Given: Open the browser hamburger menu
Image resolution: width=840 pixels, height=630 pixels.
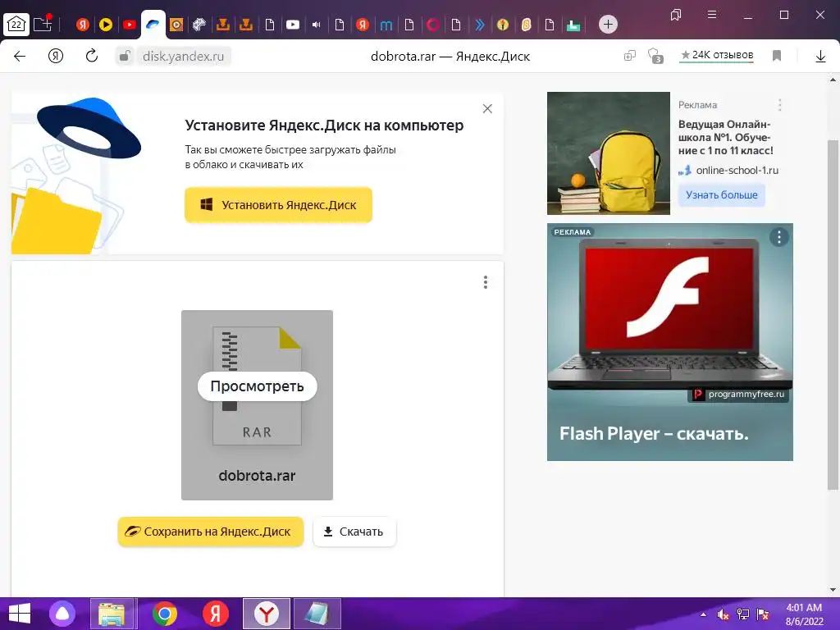Looking at the screenshot, I should (712, 15).
